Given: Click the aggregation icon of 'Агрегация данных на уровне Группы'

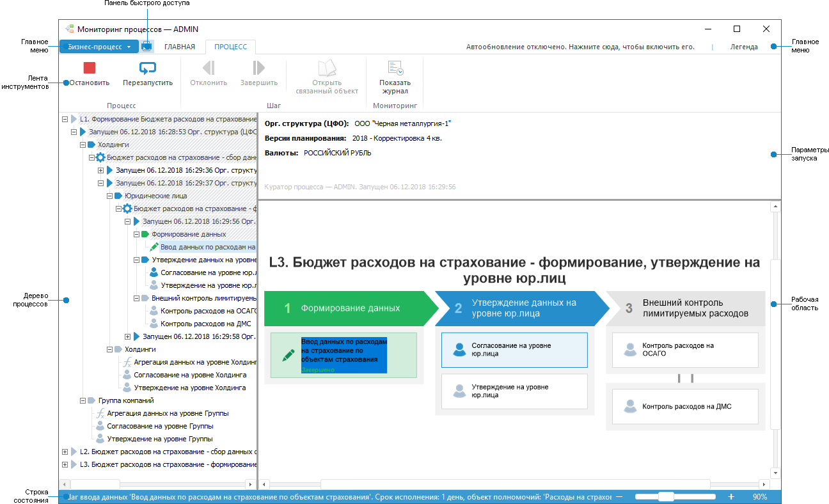Looking at the screenshot, I should click(x=100, y=414).
